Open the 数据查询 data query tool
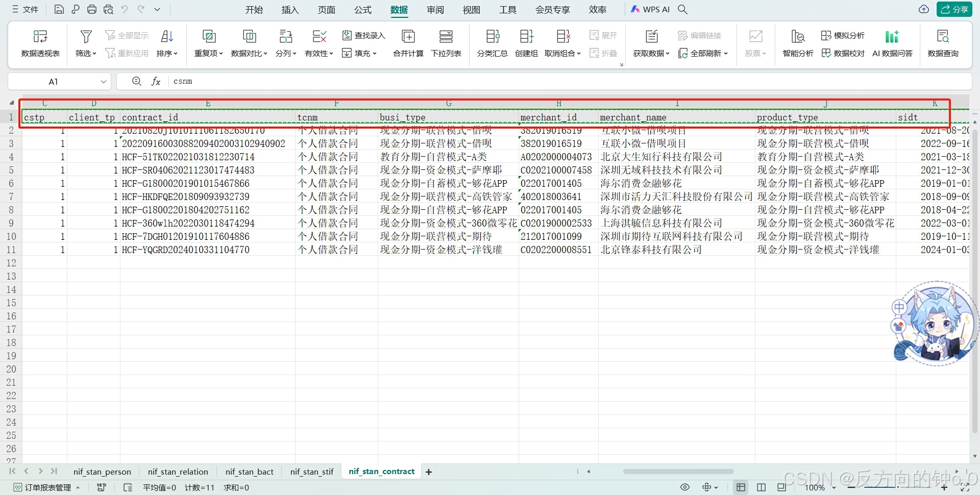The height and width of the screenshot is (495, 980). point(943,43)
